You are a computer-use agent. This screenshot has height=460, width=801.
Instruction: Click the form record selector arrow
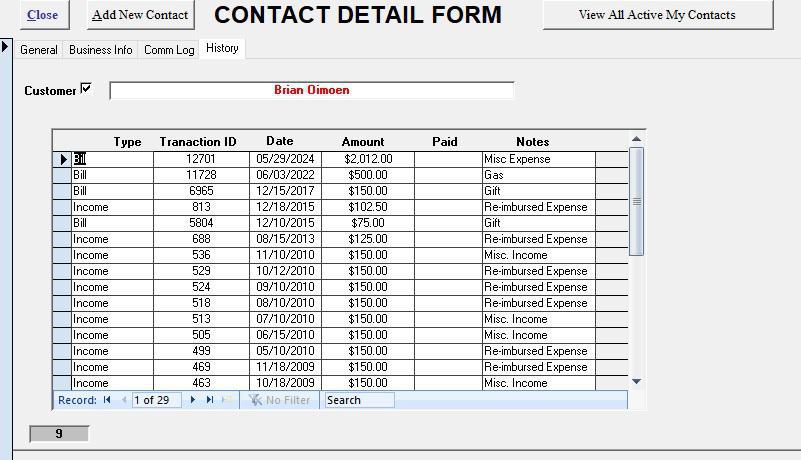point(5,47)
